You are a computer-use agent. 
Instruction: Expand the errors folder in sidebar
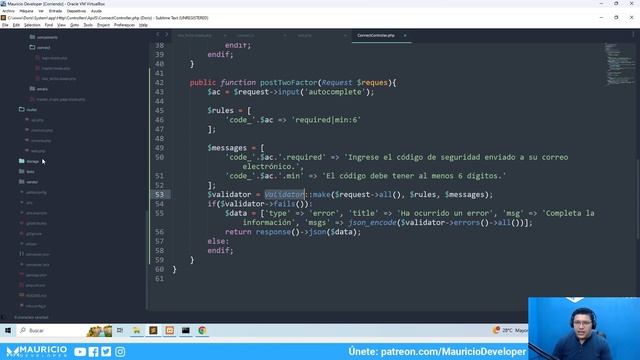tap(39, 89)
